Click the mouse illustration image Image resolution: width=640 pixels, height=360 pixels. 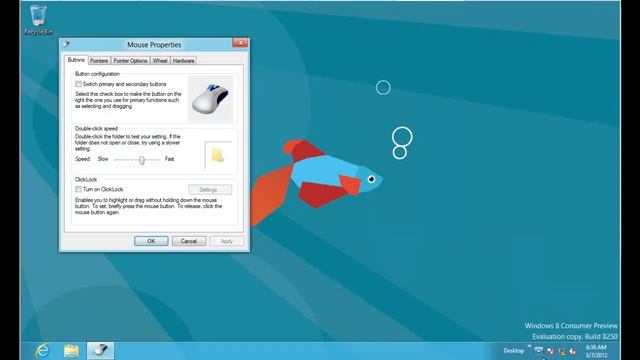pyautogui.click(x=210, y=99)
